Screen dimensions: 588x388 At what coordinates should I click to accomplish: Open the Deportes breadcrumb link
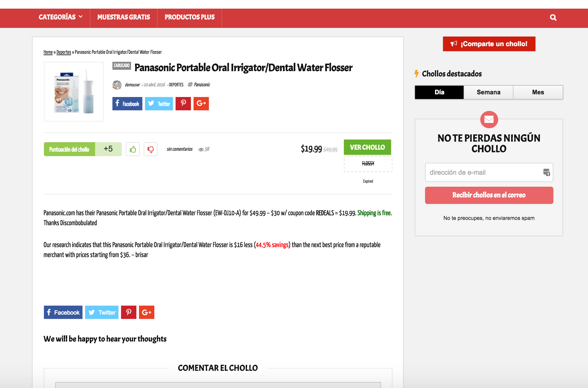[x=64, y=52]
